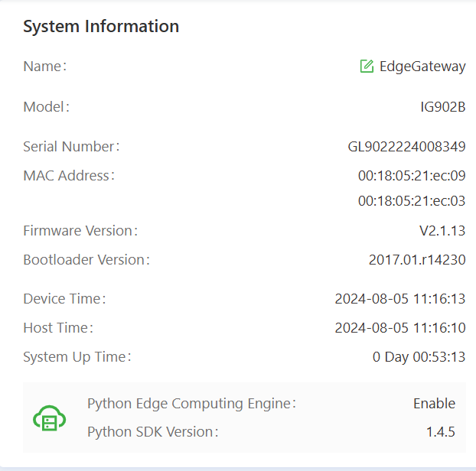Click the System Up Time value
The height and width of the screenshot is (471, 476).
point(419,357)
